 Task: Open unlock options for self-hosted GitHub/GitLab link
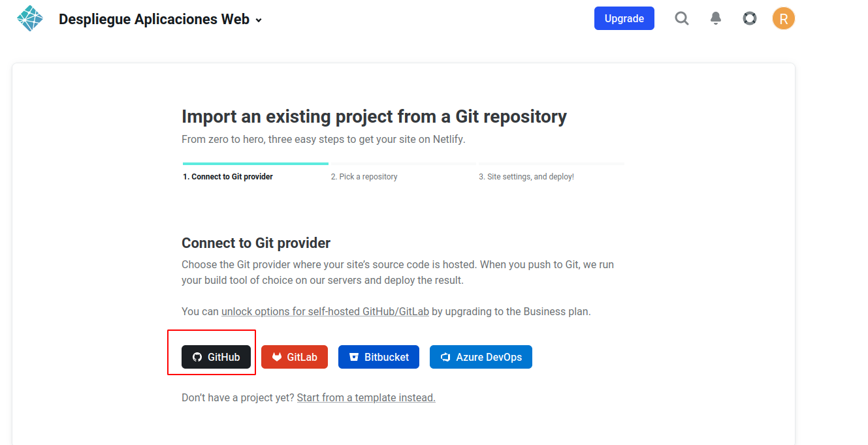click(x=325, y=311)
